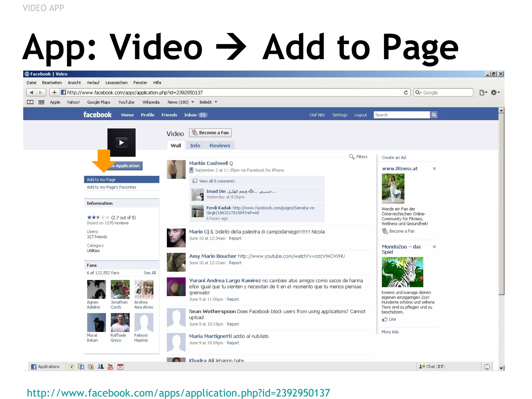Screen dimensions: 532x399
Task: Open the page menu icon in the toolbar
Action: tap(483, 92)
